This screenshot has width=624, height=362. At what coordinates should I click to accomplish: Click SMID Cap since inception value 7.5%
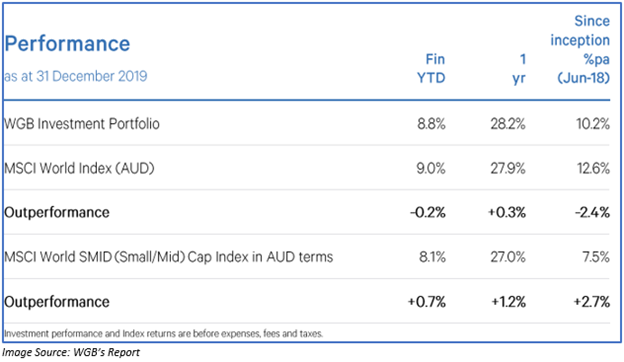[x=596, y=257]
